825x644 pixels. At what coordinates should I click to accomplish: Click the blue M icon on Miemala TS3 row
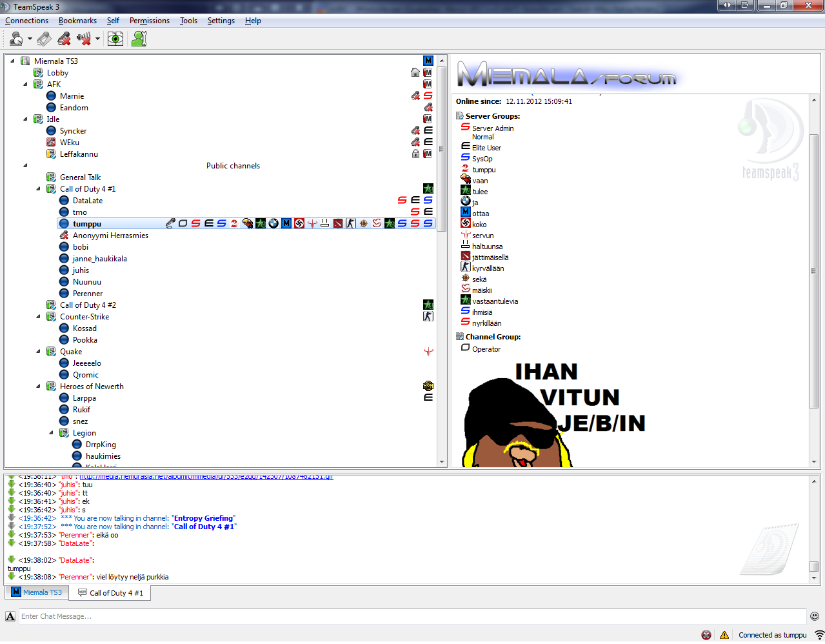[428, 61]
